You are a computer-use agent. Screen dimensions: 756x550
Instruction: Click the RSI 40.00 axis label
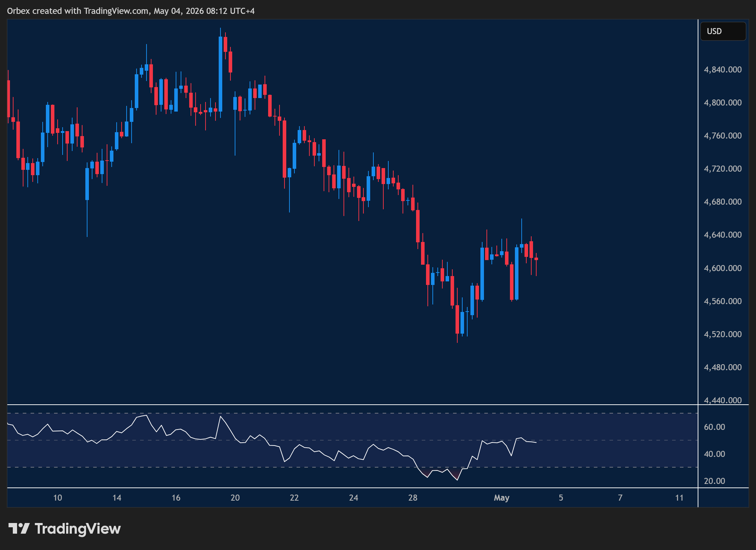click(x=714, y=454)
